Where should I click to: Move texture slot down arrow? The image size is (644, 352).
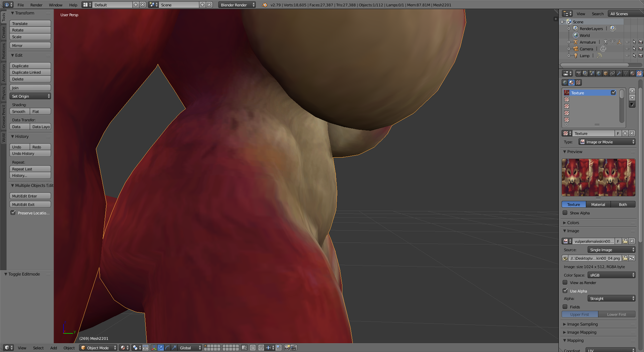(632, 98)
